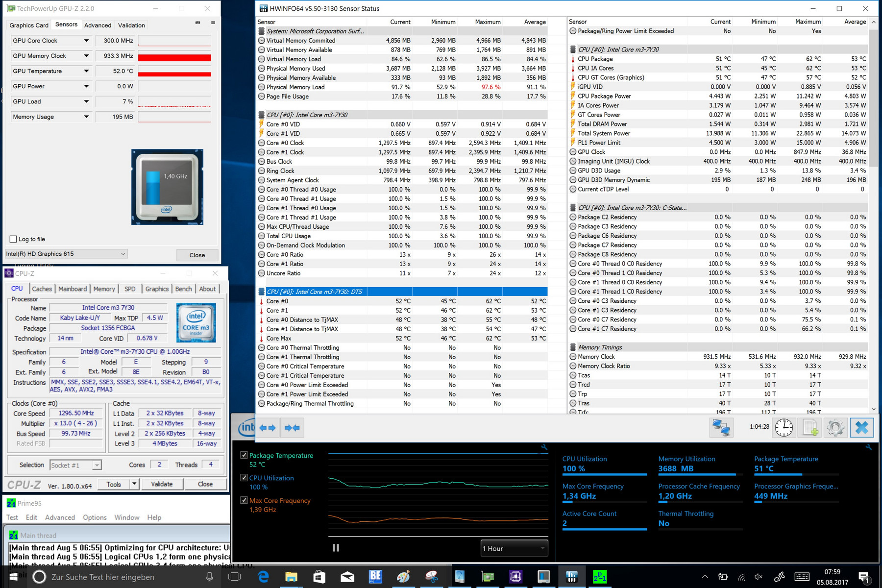Viewport: 882px width, 588px height.
Task: Open the GPU Memory Clock sensor dropdown
Action: pyautogui.click(x=86, y=56)
